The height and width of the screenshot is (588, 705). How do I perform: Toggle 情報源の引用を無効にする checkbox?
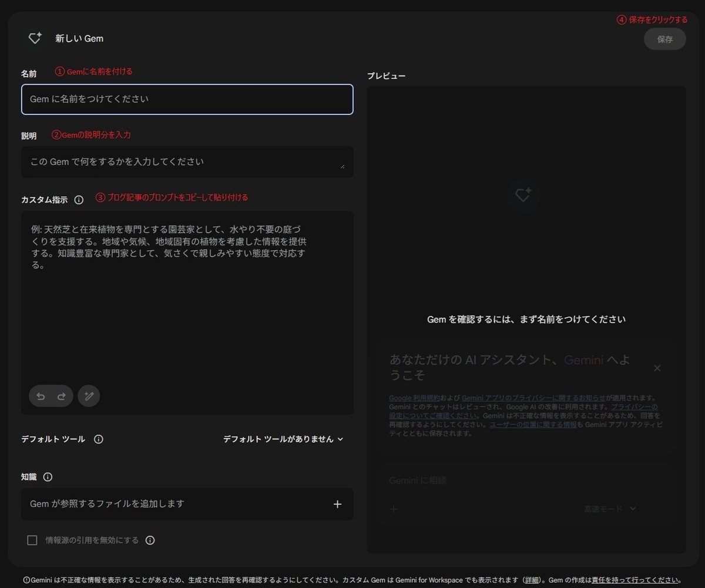[x=32, y=540]
